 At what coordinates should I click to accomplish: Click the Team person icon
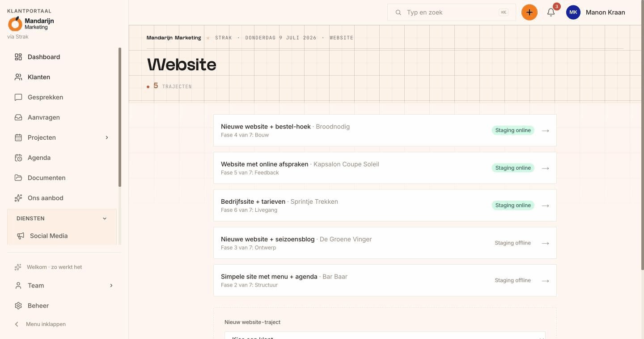pyautogui.click(x=18, y=286)
